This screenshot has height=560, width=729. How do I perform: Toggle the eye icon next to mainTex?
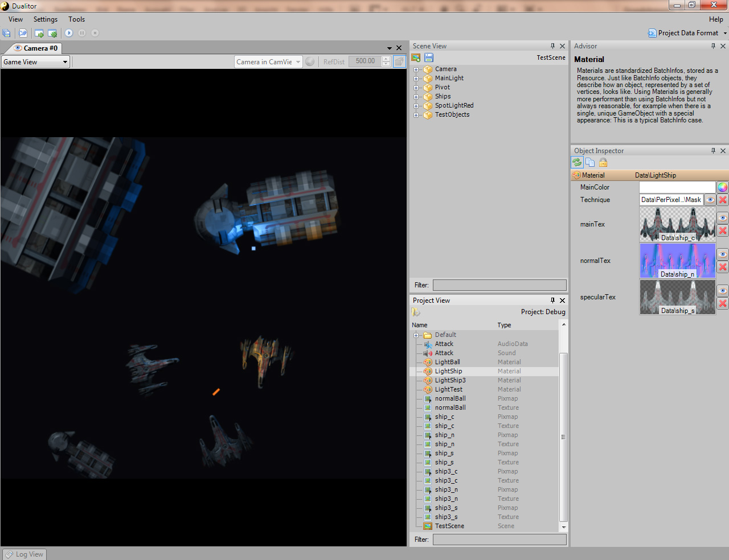[x=723, y=217]
